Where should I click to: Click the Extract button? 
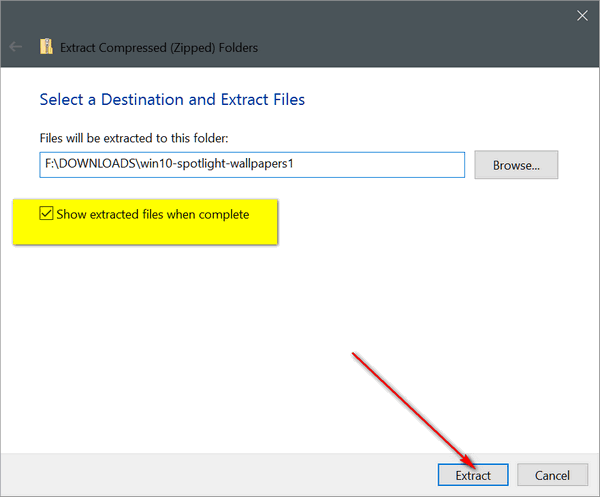(x=473, y=475)
